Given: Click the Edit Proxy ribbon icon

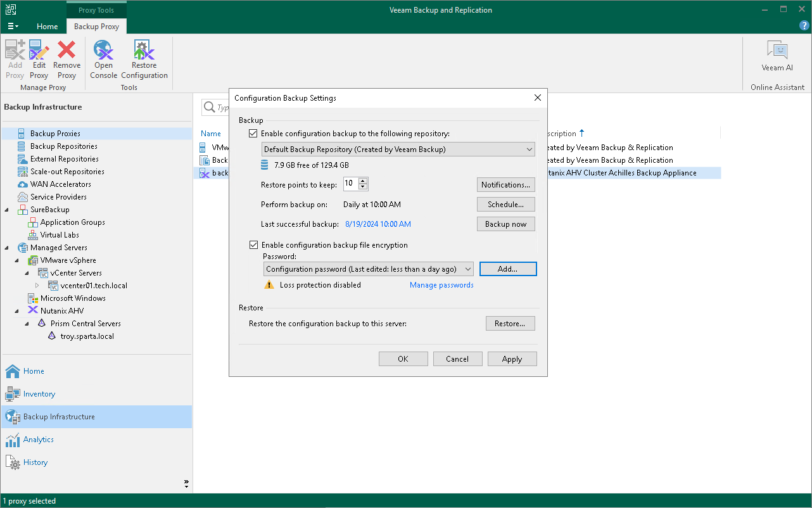Looking at the screenshot, I should 39,60.
